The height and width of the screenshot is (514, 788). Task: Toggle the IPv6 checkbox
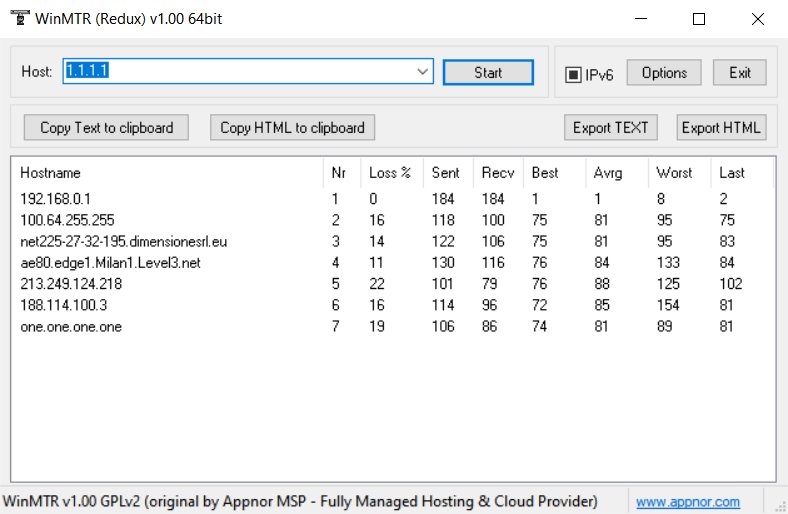pos(573,74)
